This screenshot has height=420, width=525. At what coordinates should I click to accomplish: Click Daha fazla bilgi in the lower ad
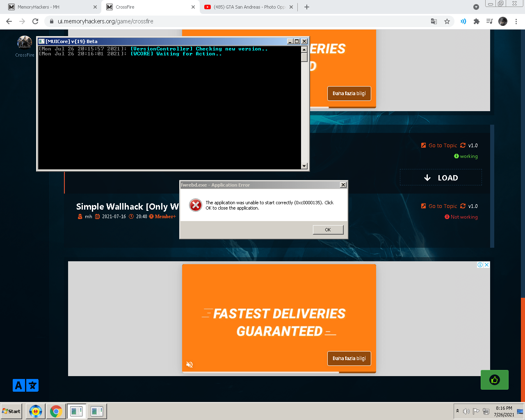tap(349, 358)
